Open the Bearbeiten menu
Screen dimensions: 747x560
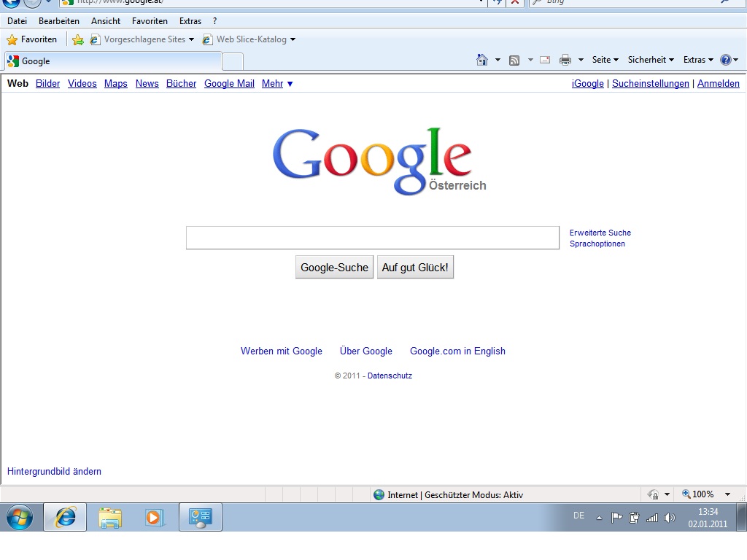click(59, 21)
